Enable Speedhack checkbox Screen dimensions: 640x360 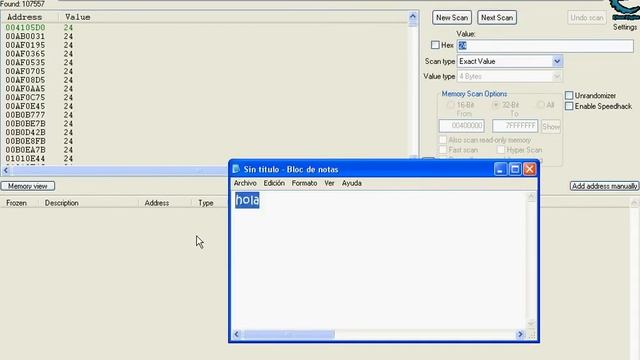coord(569,106)
